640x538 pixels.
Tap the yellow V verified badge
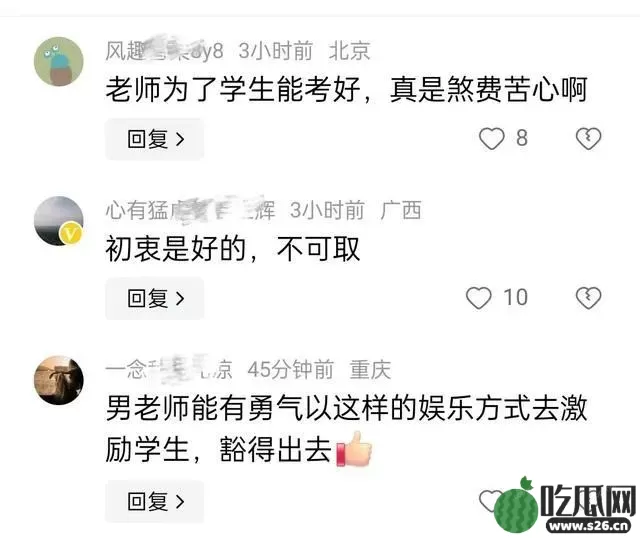click(x=71, y=233)
